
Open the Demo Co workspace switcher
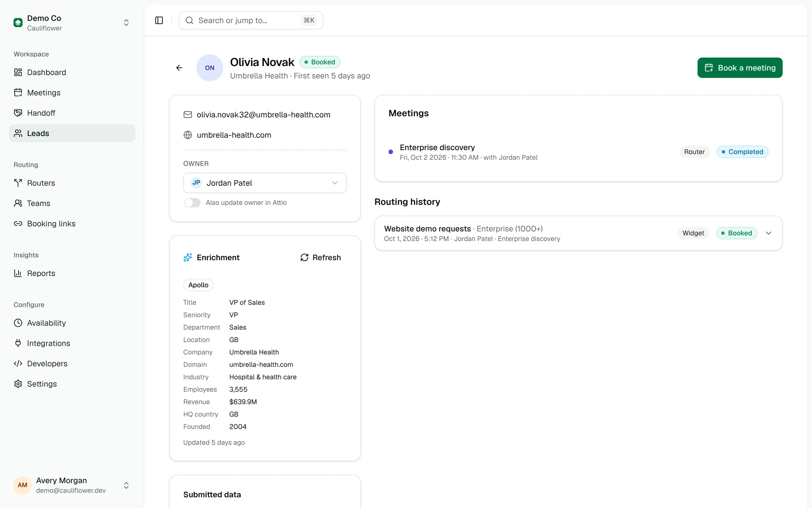coord(72,23)
